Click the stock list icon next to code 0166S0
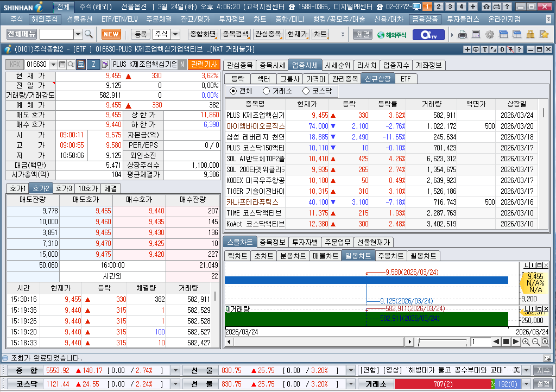556x392 pixels. [62, 64]
